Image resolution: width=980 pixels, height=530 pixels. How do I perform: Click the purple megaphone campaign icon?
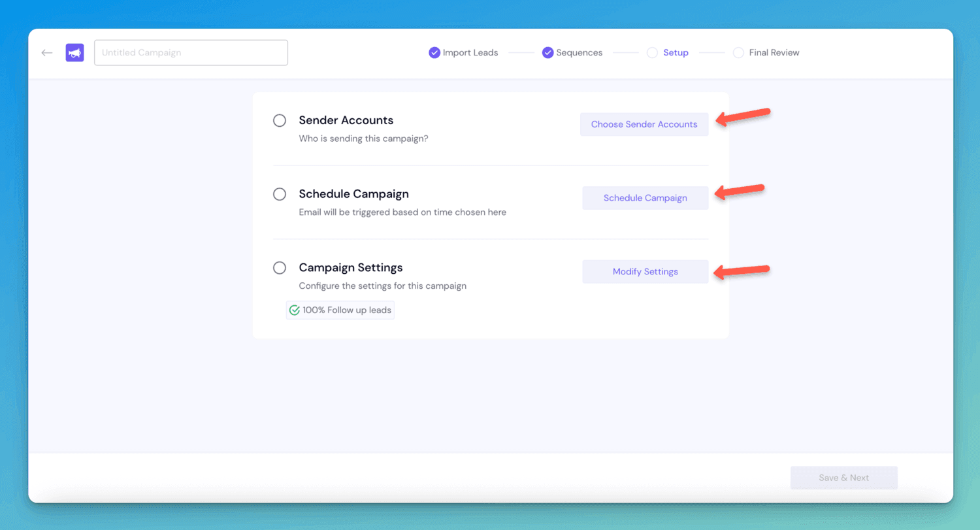point(74,52)
